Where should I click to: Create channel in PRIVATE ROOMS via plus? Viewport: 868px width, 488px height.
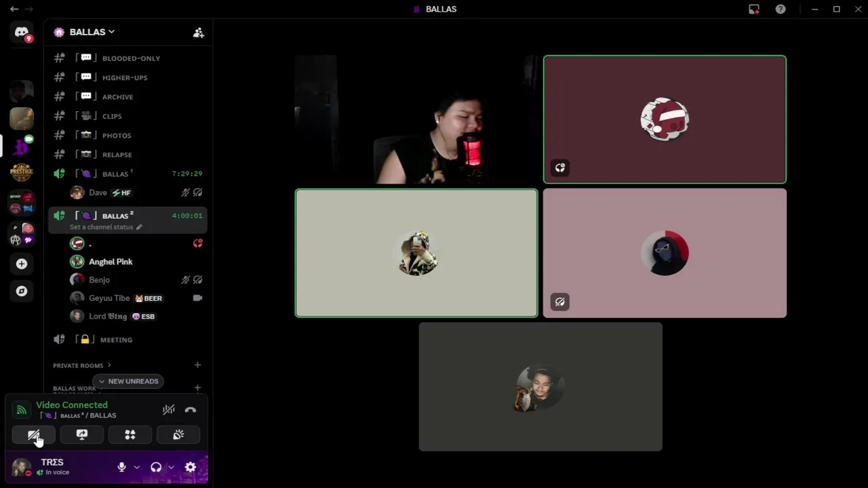(197, 365)
